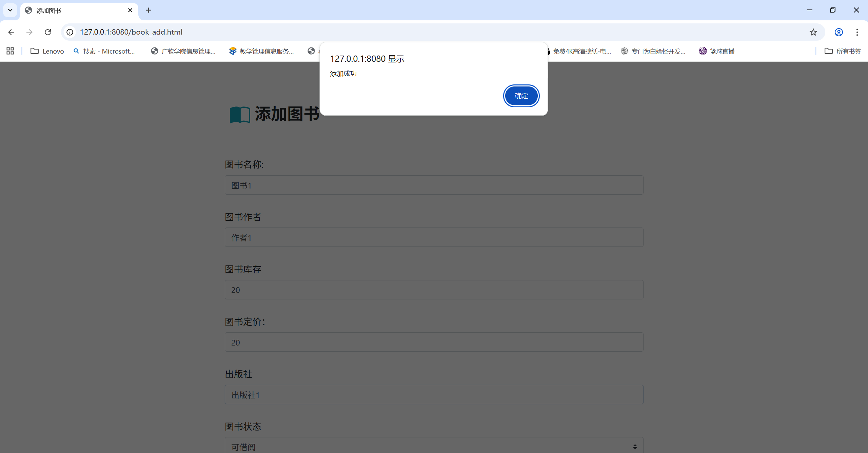The width and height of the screenshot is (868, 453).
Task: Open the 免费4K高清壁纸 bookmark
Action: point(581,51)
